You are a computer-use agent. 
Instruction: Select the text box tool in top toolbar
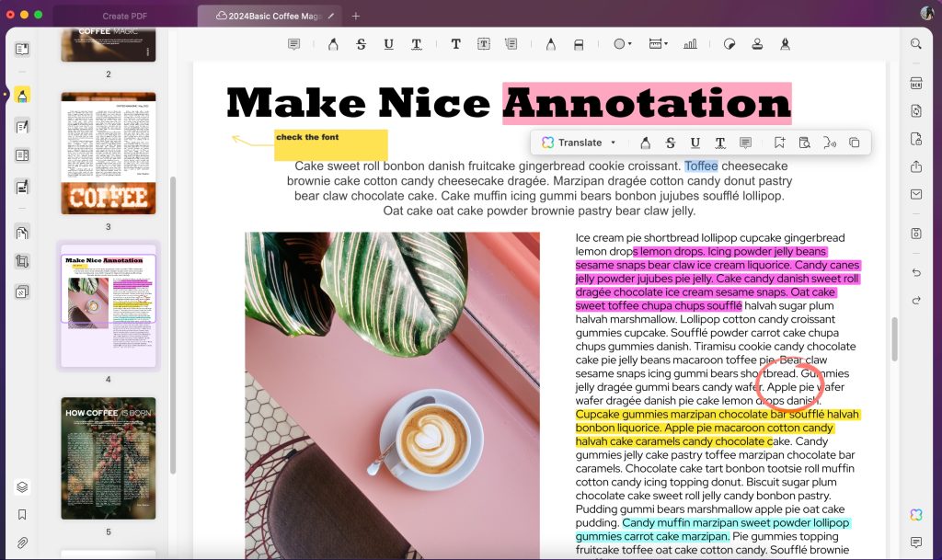[483, 44]
